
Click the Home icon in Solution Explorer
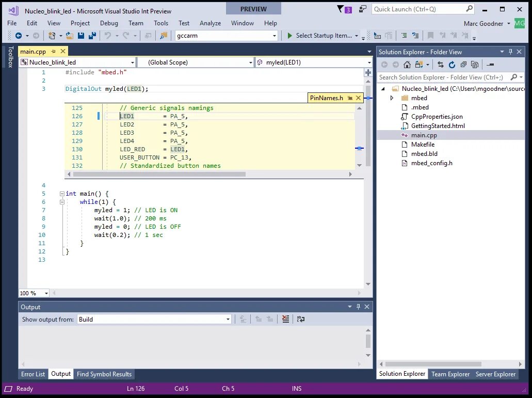[407, 65]
